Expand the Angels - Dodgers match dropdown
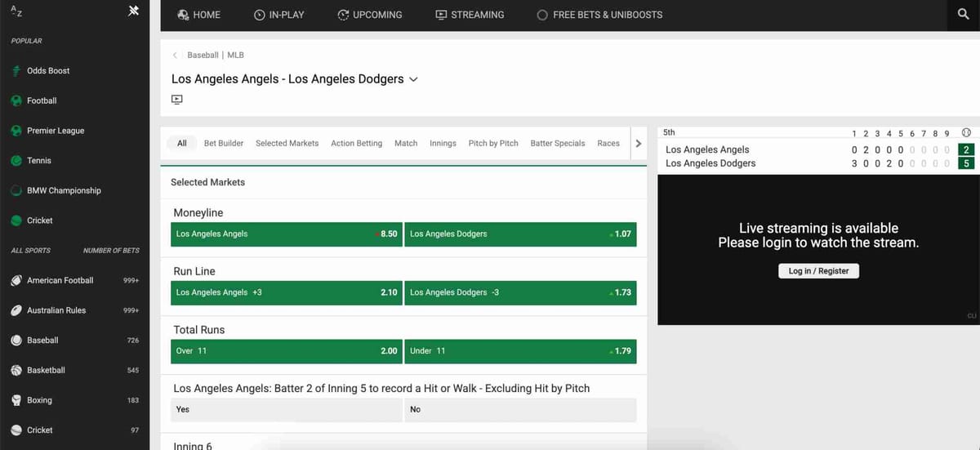980x450 pixels. click(413, 79)
